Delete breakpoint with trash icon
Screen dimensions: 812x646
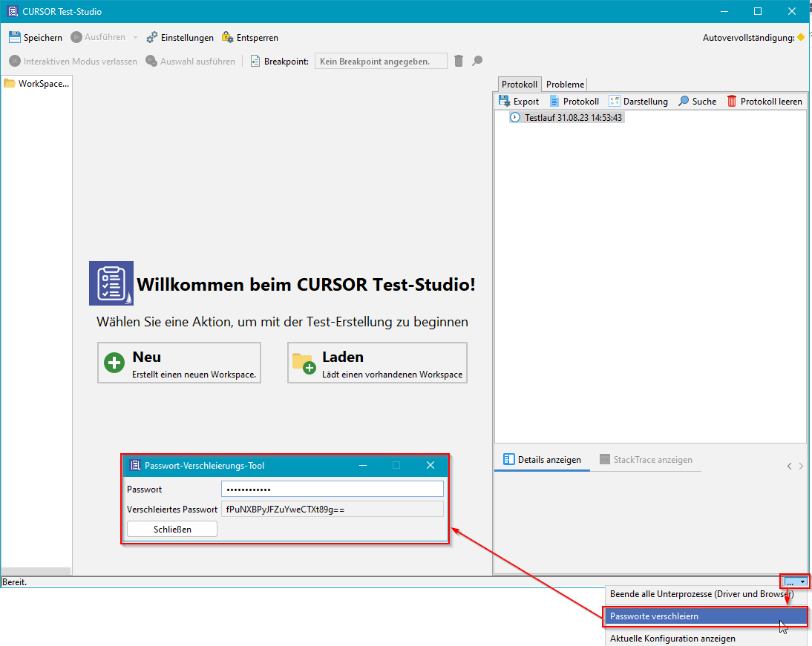[459, 62]
